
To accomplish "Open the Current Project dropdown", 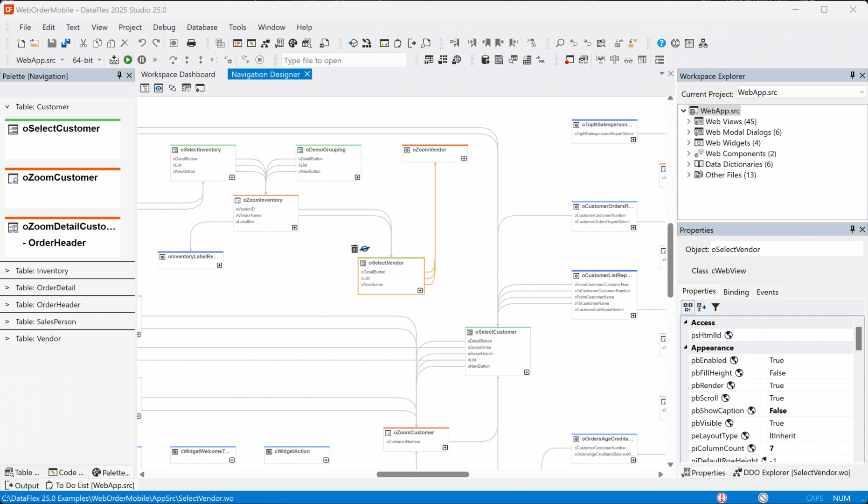I will click(x=861, y=92).
